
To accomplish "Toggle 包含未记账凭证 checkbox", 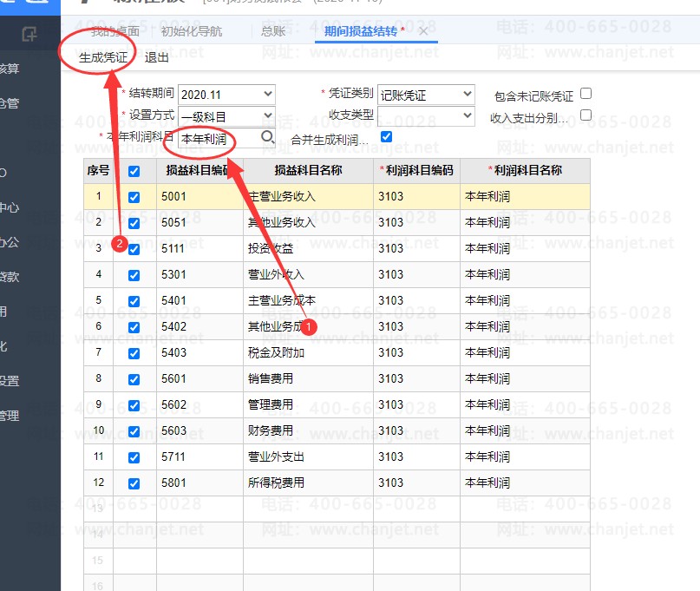I will (586, 94).
